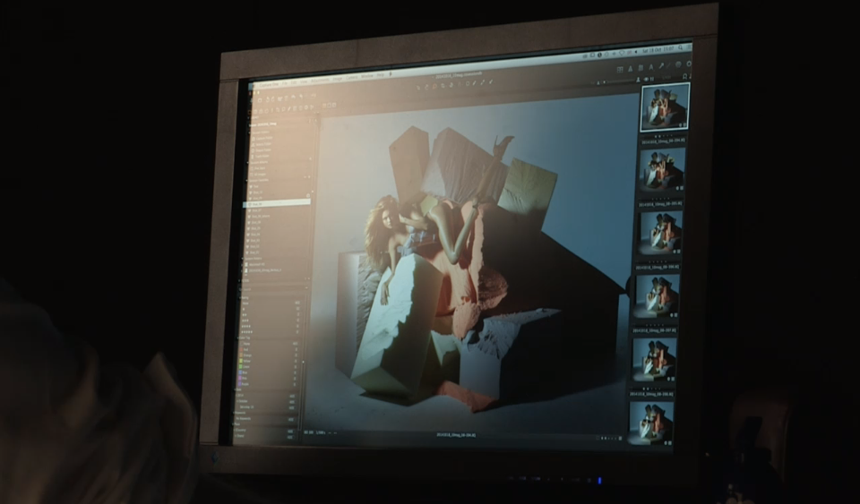Open the File menu

[x=285, y=83]
